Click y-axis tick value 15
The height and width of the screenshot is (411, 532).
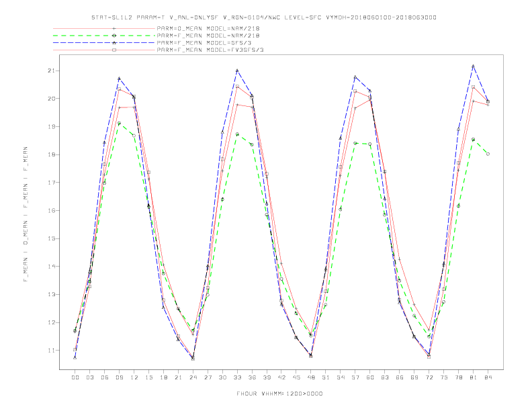(x=51, y=238)
